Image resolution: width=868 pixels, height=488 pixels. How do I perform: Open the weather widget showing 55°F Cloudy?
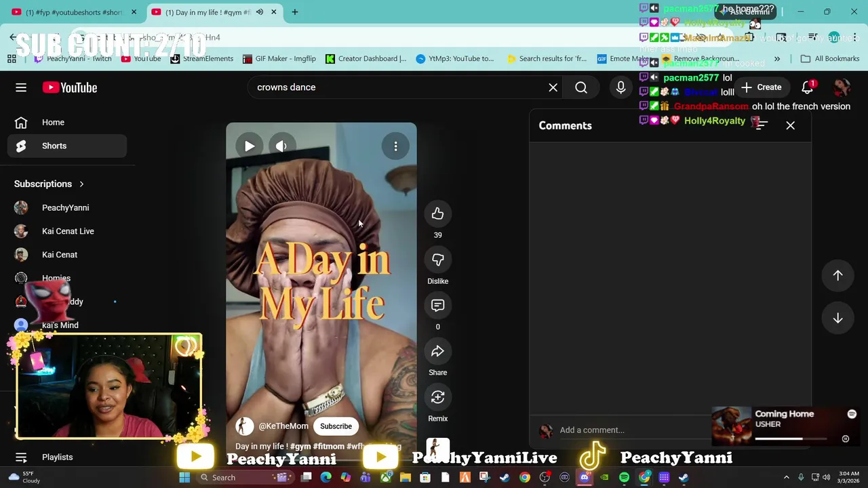pos(23,478)
